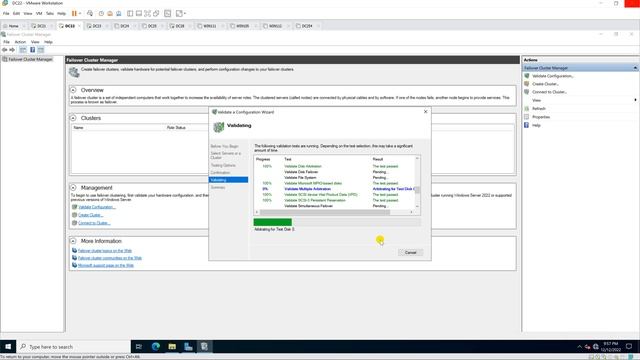Screen dimensions: 640x360
Task: Pause the virtual machine from the VMware toolbar
Action: point(74,13)
